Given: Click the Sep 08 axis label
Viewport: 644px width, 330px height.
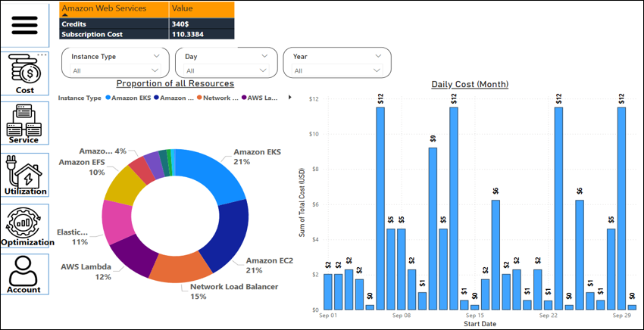Looking at the screenshot, I should point(402,316).
